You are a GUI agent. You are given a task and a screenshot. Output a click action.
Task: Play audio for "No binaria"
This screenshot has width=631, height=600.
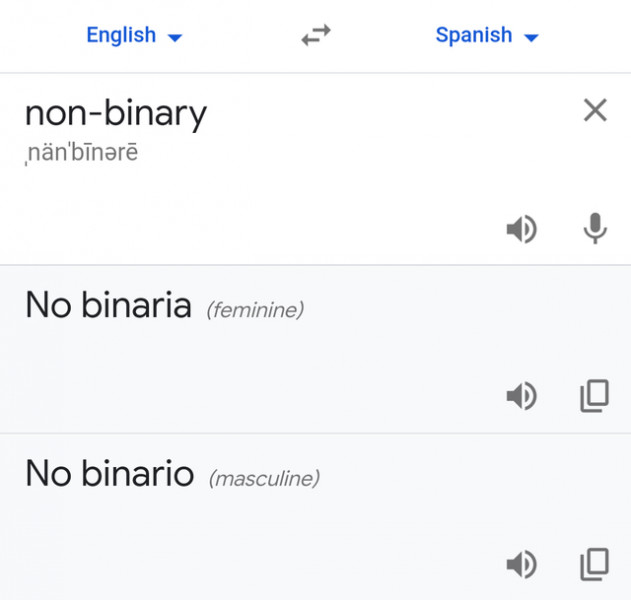point(520,397)
